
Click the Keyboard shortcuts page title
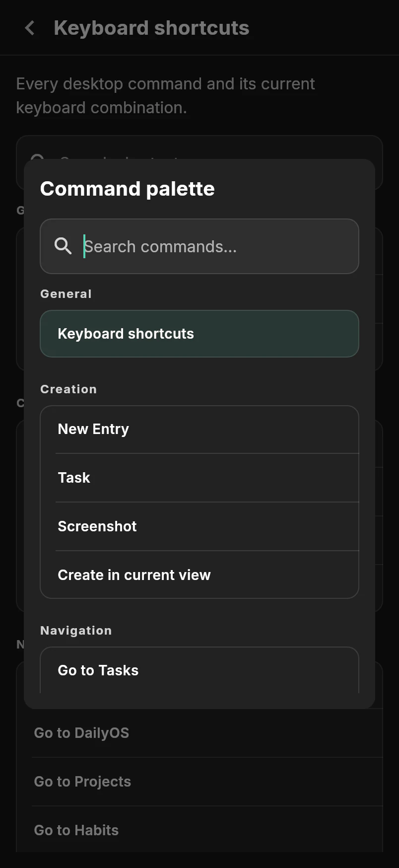click(x=151, y=28)
